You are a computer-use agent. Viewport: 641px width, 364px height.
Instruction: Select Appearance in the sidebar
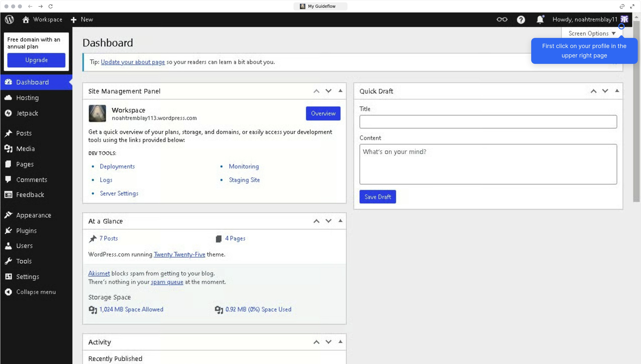click(34, 215)
